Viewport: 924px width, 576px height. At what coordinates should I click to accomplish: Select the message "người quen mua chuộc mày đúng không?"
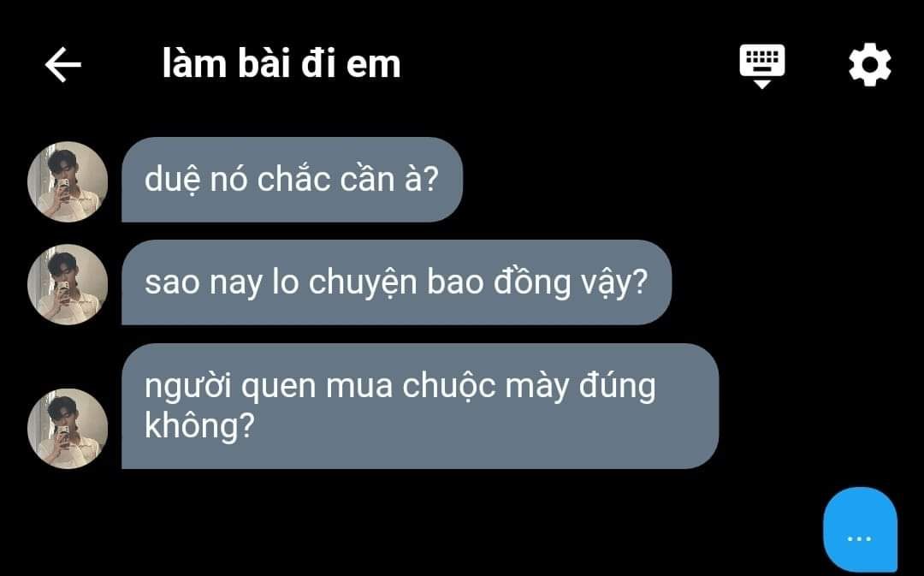(x=420, y=407)
